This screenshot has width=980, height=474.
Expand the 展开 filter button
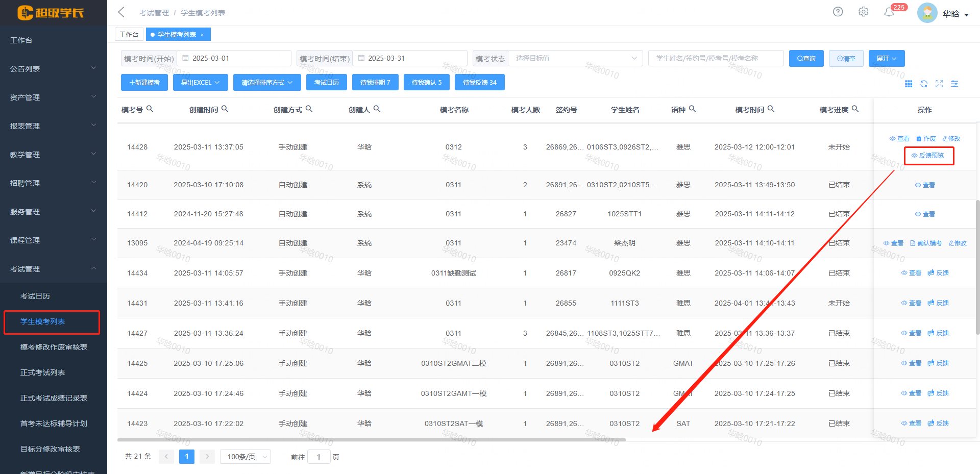tap(886, 59)
